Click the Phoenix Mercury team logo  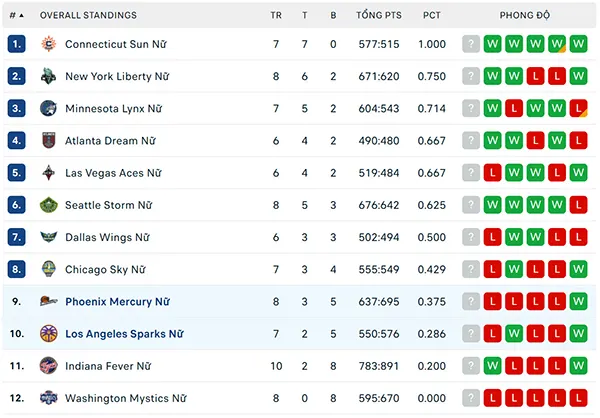(x=49, y=301)
